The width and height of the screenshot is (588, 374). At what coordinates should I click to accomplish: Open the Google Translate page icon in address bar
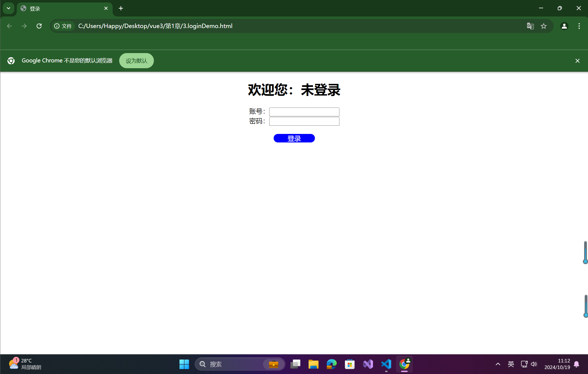(x=530, y=26)
